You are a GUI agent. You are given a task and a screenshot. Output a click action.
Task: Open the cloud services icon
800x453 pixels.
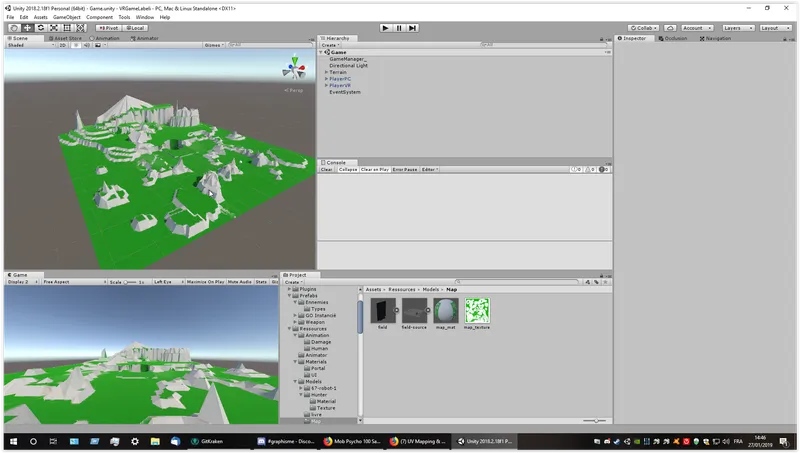[x=670, y=28]
